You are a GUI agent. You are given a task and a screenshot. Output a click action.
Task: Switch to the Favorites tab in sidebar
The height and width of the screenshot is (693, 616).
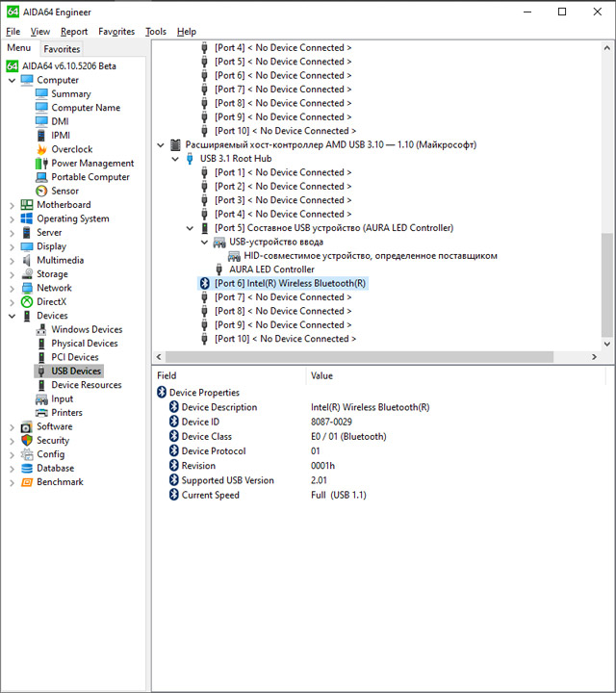tap(62, 49)
